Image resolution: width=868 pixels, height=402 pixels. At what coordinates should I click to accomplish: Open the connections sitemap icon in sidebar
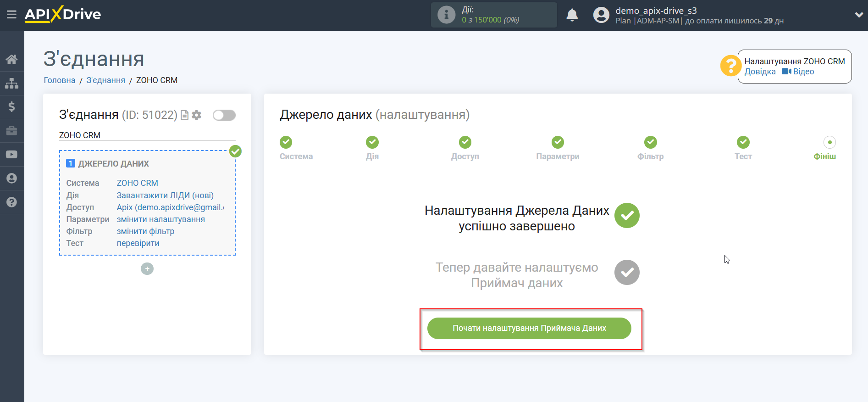click(x=12, y=83)
